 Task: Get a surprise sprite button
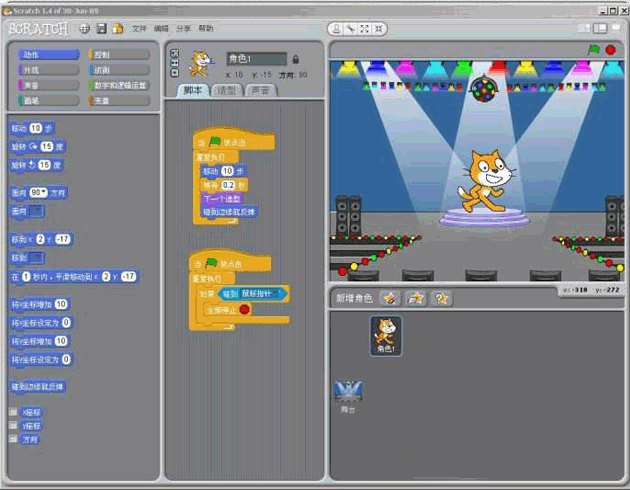[x=442, y=298]
